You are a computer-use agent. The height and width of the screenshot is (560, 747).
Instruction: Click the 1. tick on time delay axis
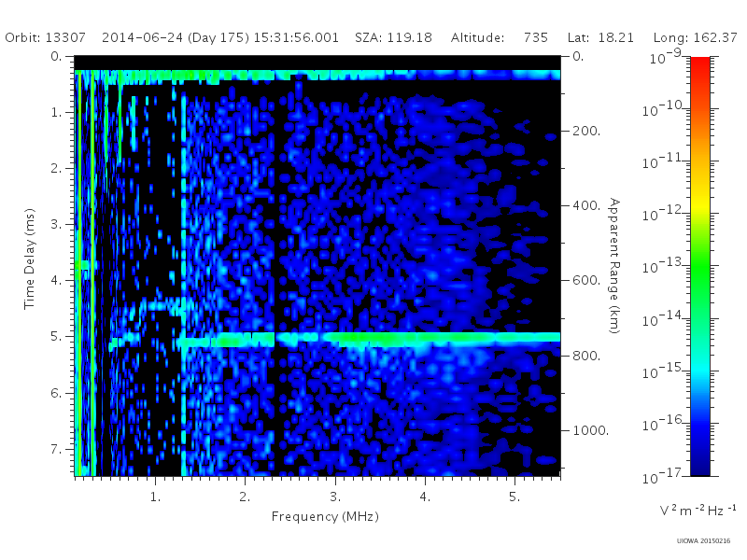click(56, 112)
